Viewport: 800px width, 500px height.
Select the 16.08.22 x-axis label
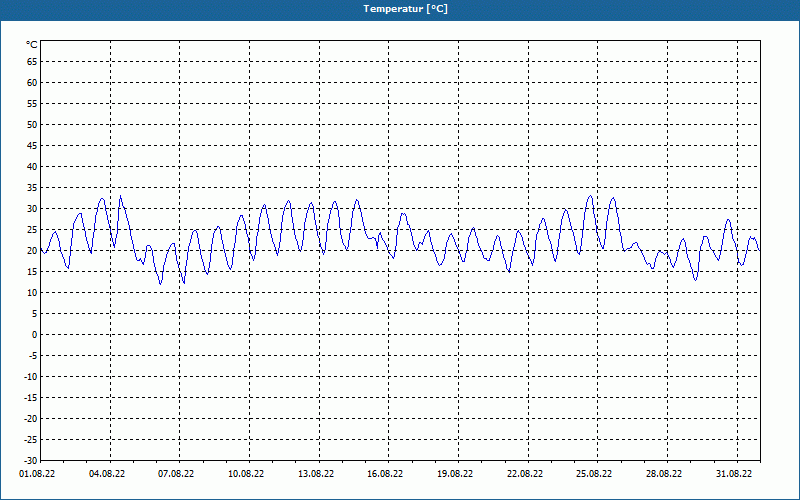(385, 474)
